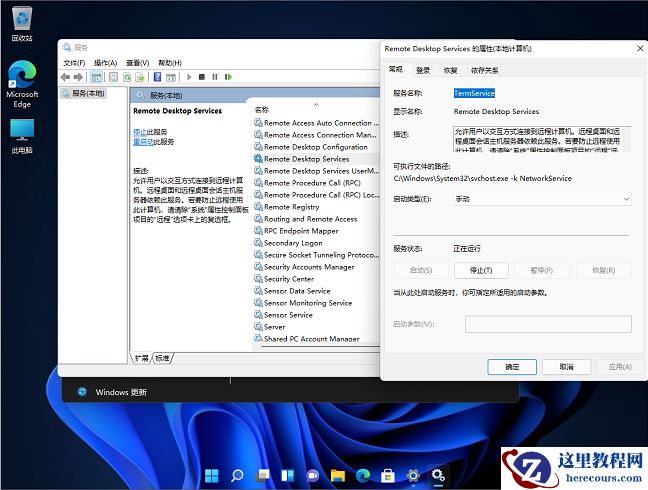The width and height of the screenshot is (648, 490).
Task: Click the 取消 button
Action: [566, 366]
